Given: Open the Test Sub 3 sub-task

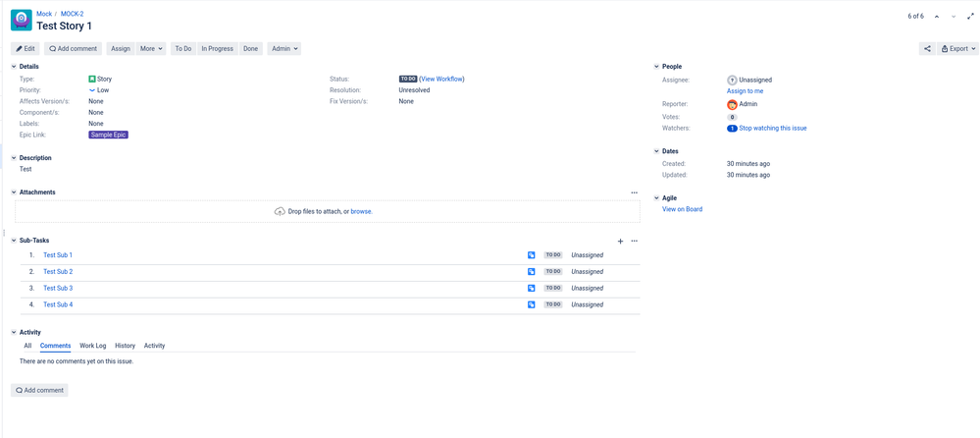Looking at the screenshot, I should [58, 288].
